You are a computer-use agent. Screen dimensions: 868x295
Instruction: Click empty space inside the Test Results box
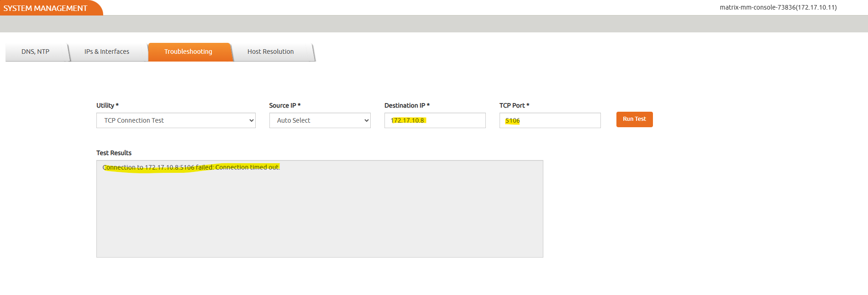[x=320, y=214]
